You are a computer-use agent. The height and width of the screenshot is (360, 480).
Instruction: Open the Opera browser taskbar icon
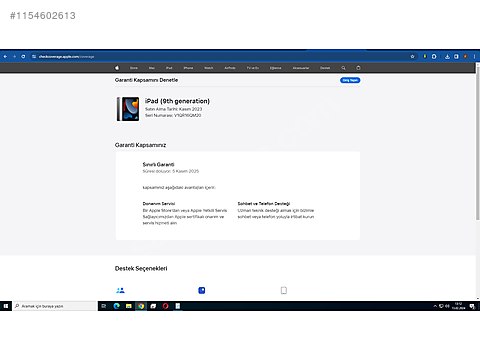pos(166,306)
